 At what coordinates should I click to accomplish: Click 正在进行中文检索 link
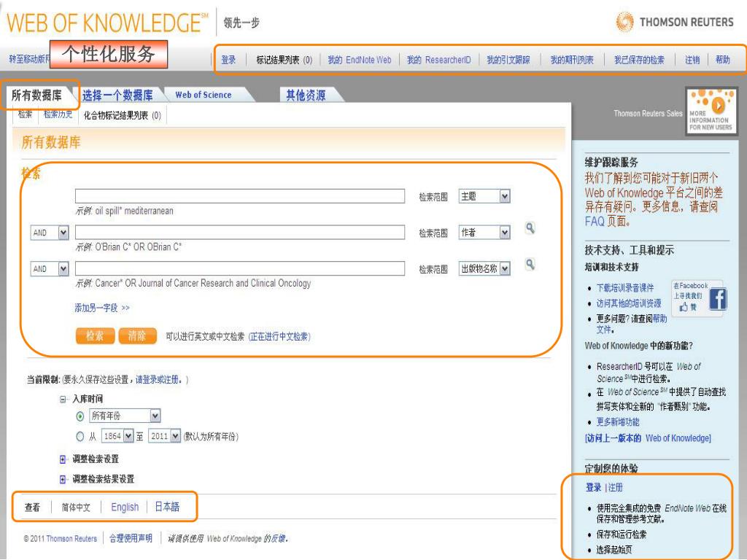(279, 337)
